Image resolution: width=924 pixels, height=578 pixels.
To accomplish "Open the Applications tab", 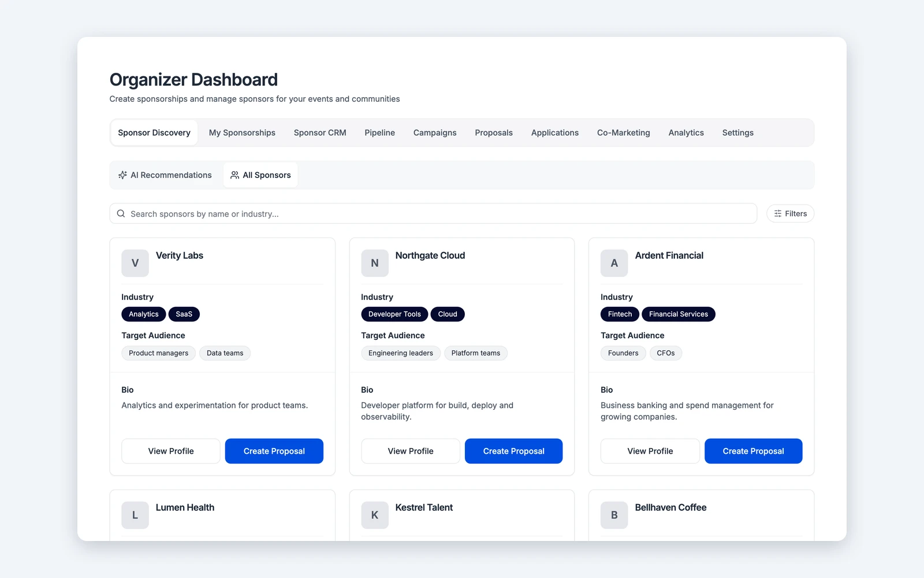I will [x=555, y=133].
